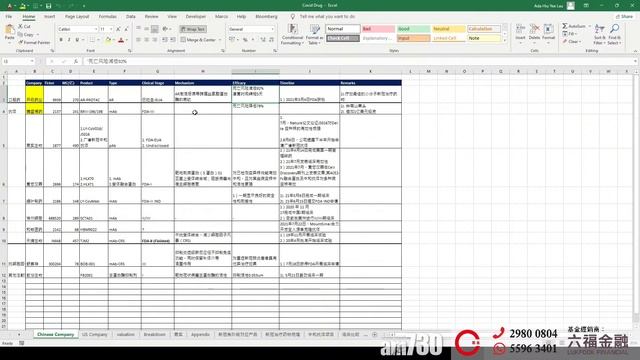Toggle Wrap Text

193,29
